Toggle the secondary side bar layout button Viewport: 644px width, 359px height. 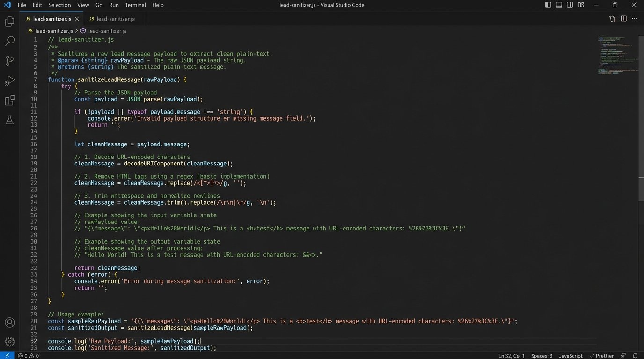click(x=570, y=5)
